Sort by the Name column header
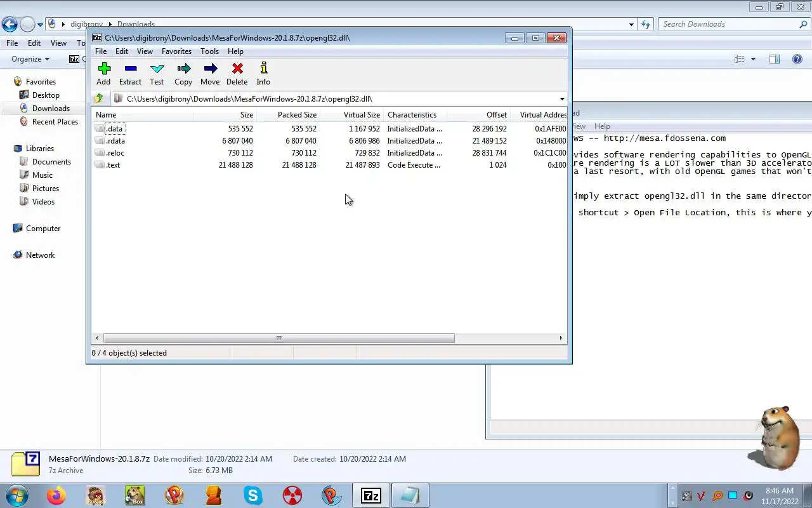Viewport: 812px width, 508px height. 143,115
